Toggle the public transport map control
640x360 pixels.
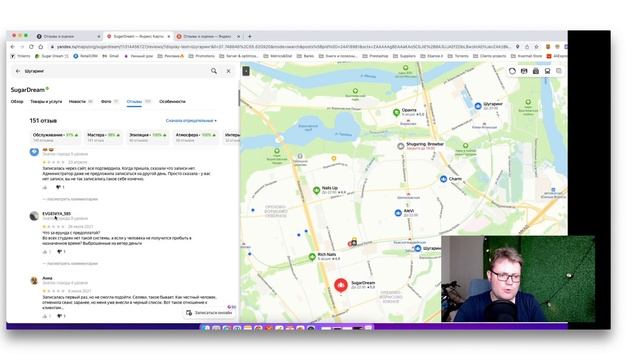(x=547, y=71)
